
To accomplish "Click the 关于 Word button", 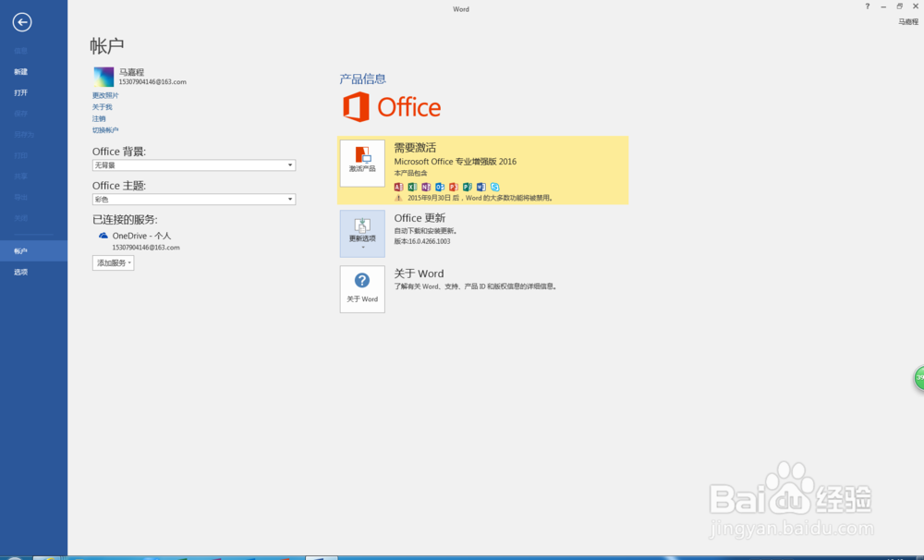I will [362, 288].
